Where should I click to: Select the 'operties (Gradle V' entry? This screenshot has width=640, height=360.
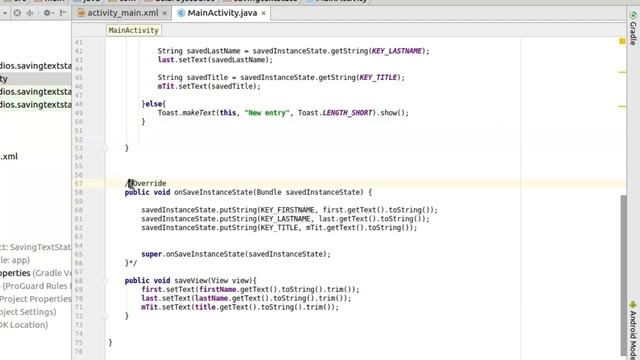coord(36,273)
